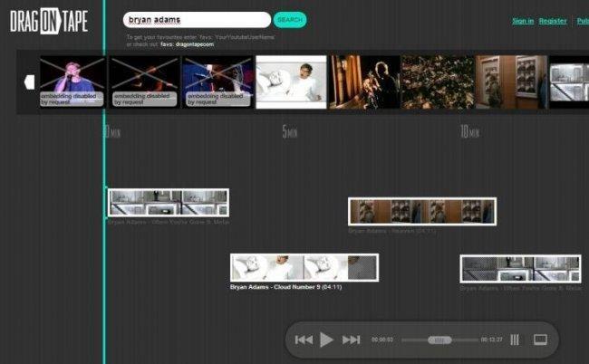Click the 10 MIN timeline marker
The height and width of the screenshot is (364, 589).
click(469, 131)
